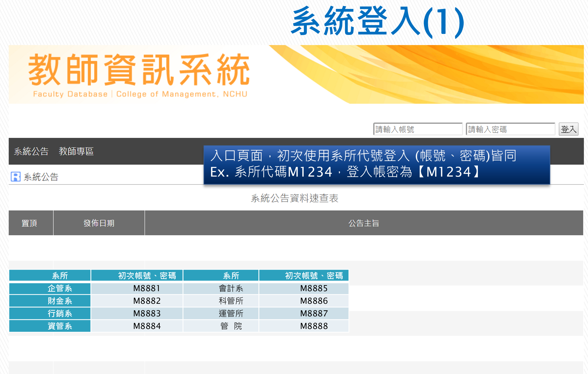Select the M8886 code cell

click(304, 301)
